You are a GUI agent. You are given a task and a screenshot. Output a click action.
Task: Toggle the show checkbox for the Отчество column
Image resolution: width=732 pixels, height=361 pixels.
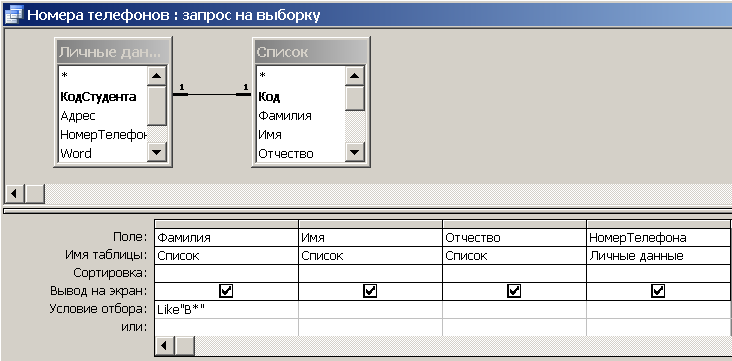pos(514,291)
